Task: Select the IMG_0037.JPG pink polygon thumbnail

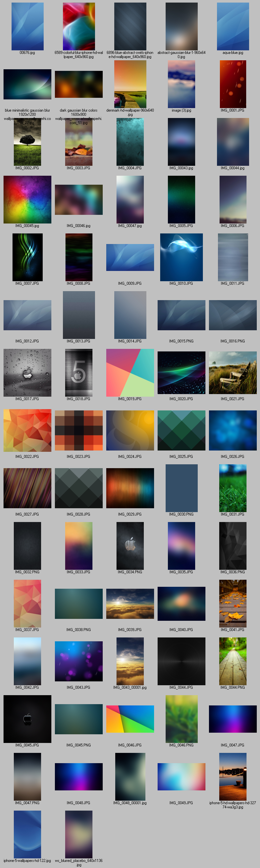Action: click(x=27, y=603)
